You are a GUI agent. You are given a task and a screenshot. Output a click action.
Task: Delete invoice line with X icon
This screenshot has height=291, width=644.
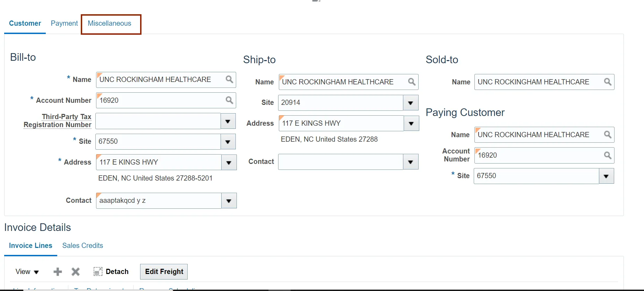[76, 272]
